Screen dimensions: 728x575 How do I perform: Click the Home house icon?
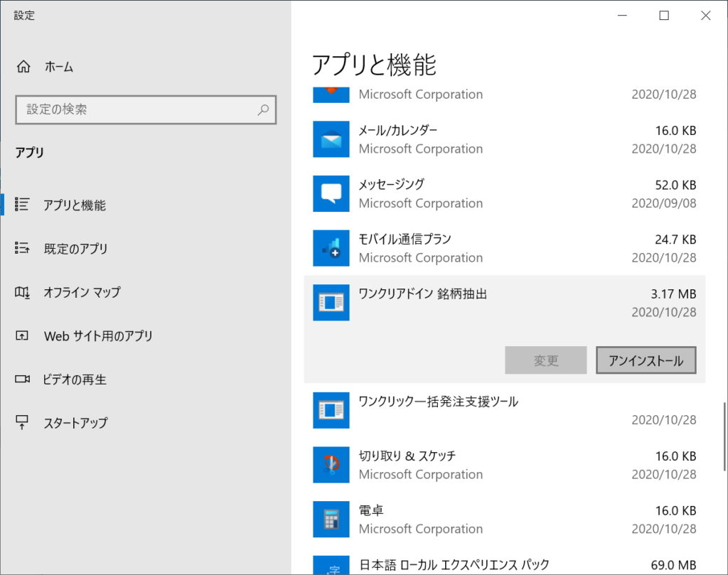[23, 67]
